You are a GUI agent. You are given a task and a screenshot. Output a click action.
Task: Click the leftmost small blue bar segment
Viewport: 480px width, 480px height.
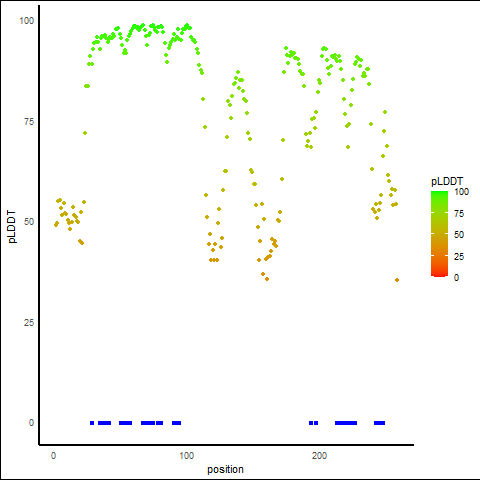[92, 423]
